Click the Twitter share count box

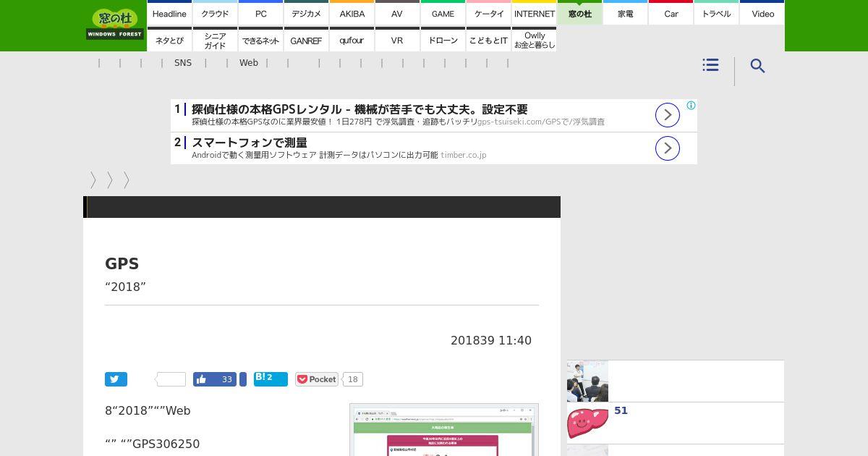[x=171, y=379]
